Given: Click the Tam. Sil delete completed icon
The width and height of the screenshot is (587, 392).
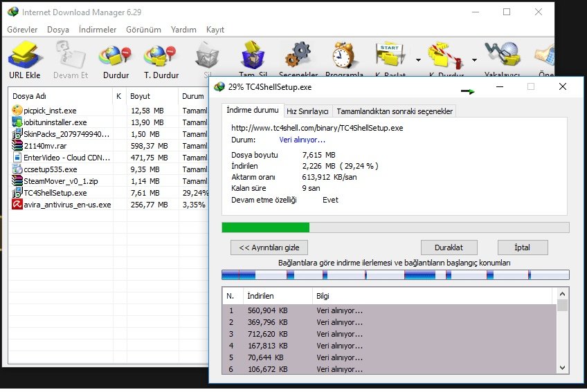Looking at the screenshot, I should pyautogui.click(x=253, y=55).
